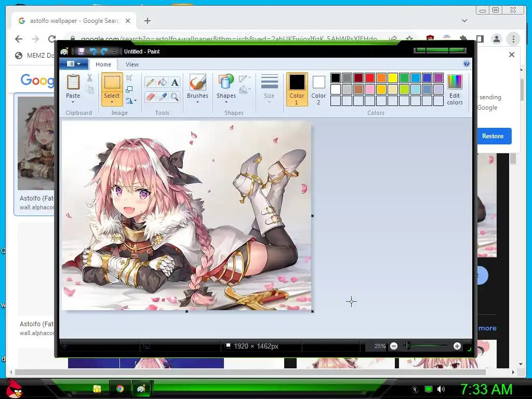
Task: Click the Google logo in Chrome
Action: 37,80
